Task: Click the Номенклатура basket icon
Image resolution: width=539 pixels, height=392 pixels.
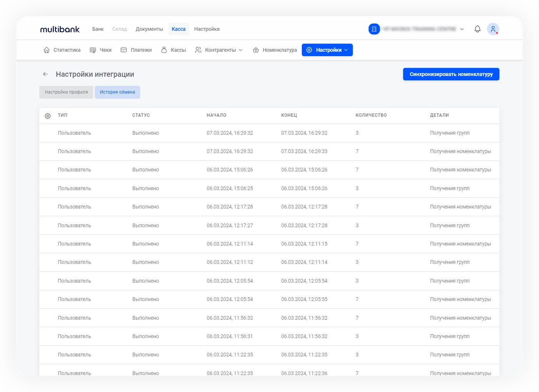Action: pos(256,50)
